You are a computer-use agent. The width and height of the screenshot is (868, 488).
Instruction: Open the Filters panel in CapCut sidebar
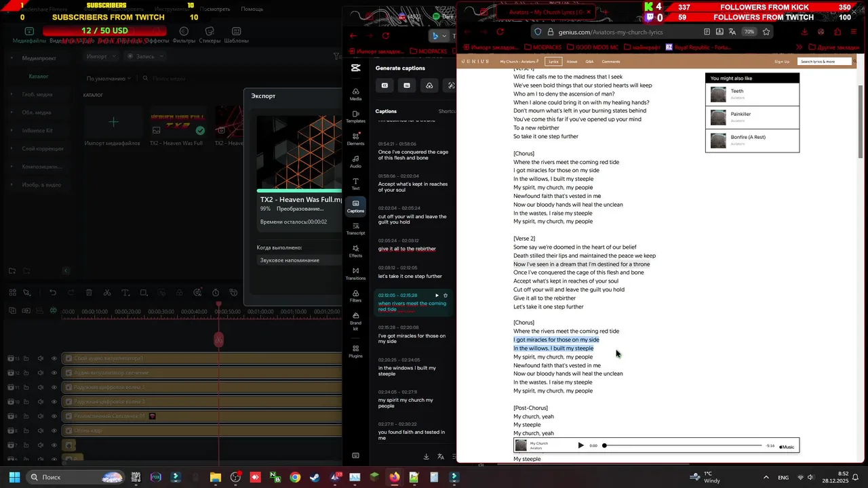pyautogui.click(x=355, y=296)
